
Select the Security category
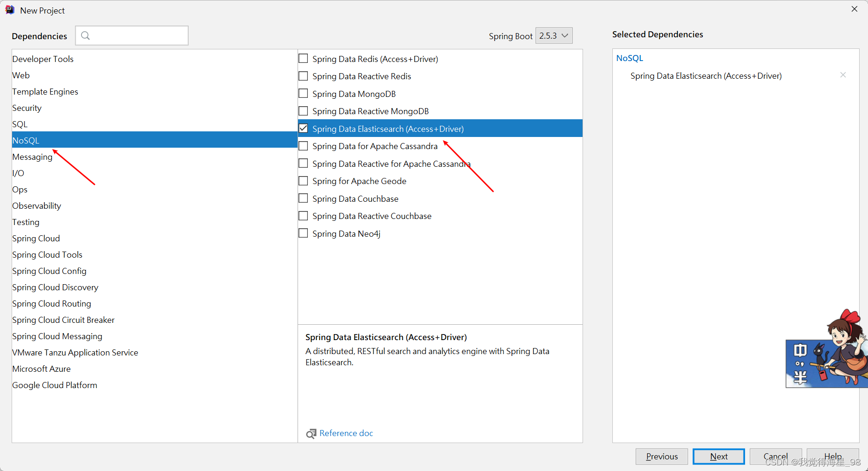click(155, 108)
